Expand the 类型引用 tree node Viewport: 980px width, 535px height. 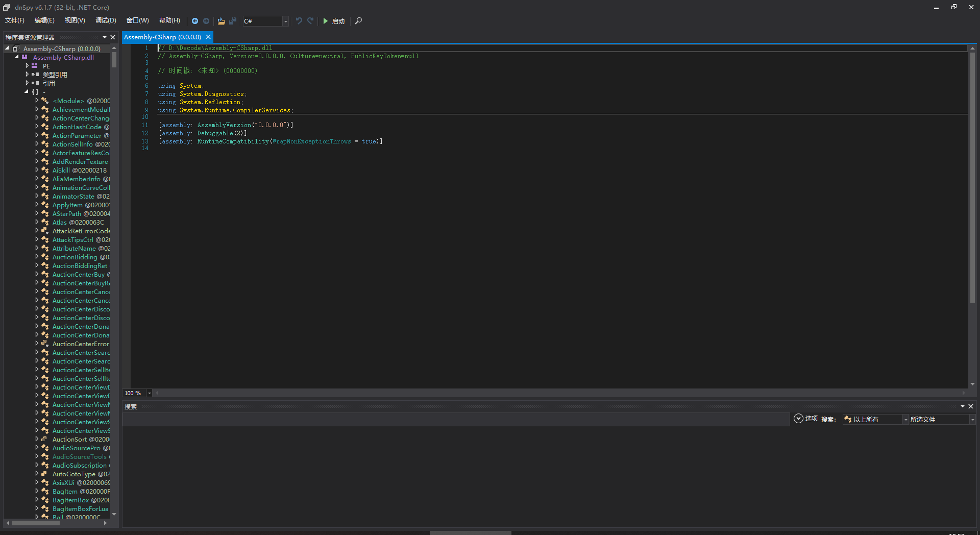tap(27, 75)
